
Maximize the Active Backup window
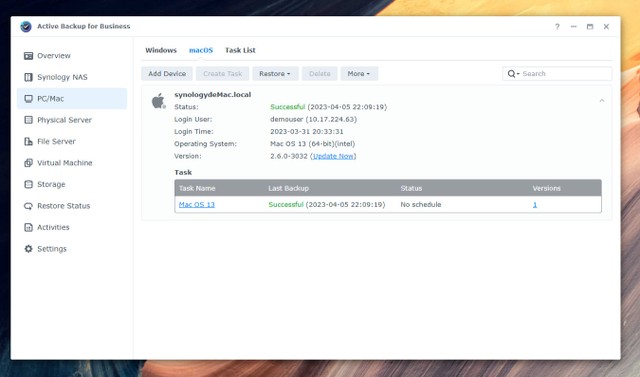(x=590, y=27)
